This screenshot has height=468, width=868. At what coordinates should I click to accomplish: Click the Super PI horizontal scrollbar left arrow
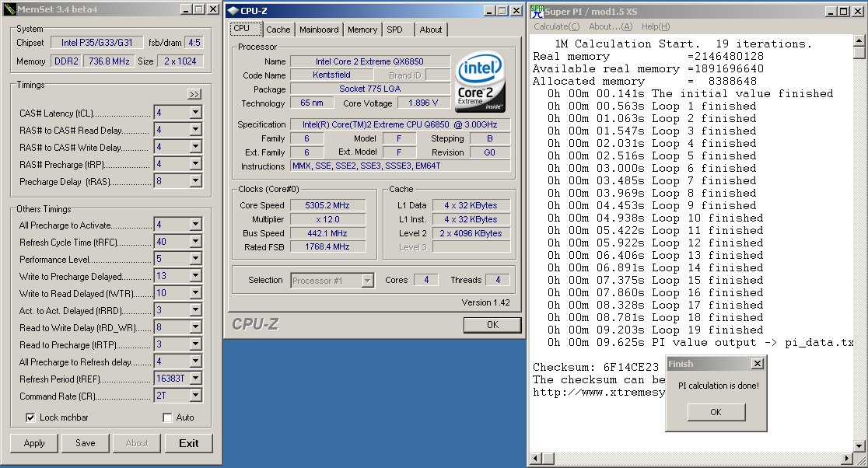pos(536,458)
